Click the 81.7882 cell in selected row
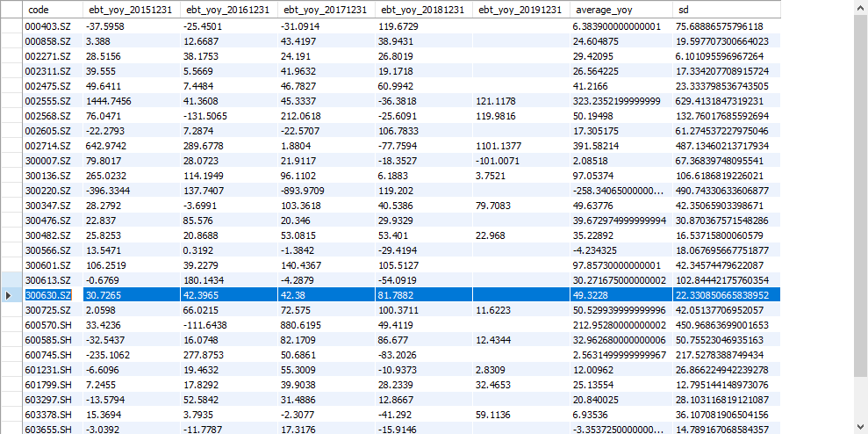Viewport: 868px width, 434px height. [424, 295]
